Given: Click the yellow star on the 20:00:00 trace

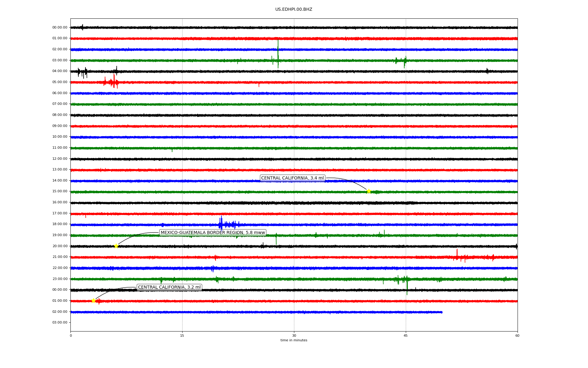Looking at the screenshot, I should 116,246.
